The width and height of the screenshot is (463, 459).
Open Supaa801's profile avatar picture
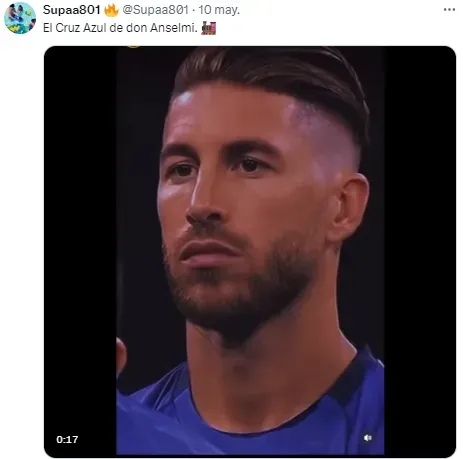[x=20, y=18]
